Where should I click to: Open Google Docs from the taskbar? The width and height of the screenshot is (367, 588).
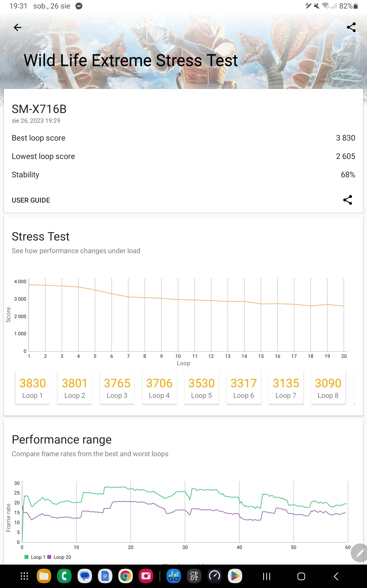coord(105,576)
